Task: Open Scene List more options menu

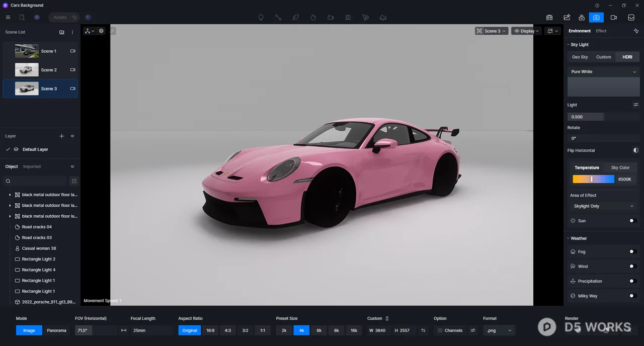Action: pos(72,32)
